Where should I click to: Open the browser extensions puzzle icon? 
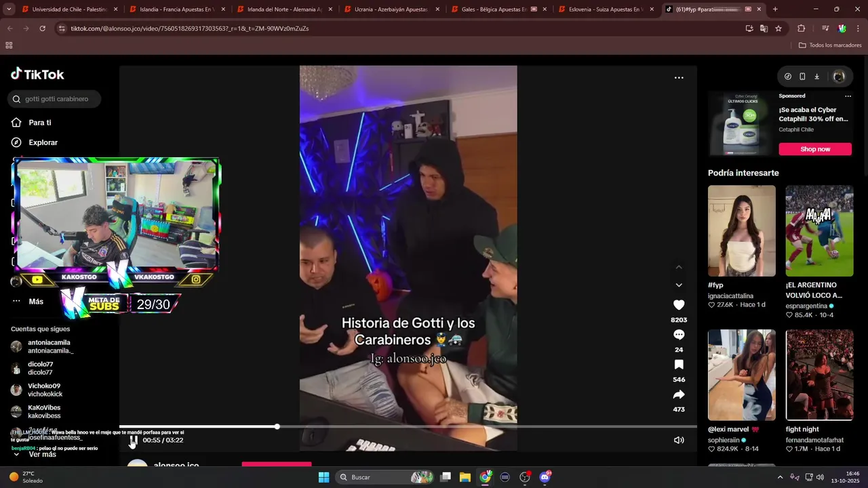tap(801, 28)
